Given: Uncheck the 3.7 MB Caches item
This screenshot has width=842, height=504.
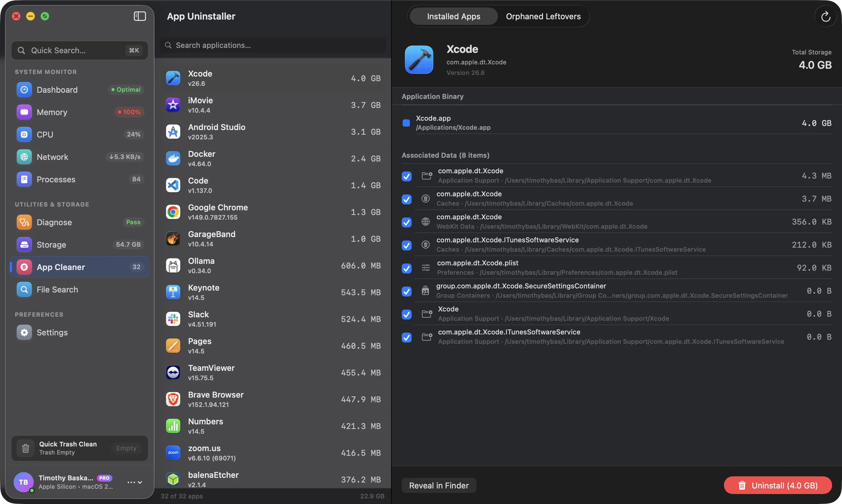Looking at the screenshot, I should (407, 199).
